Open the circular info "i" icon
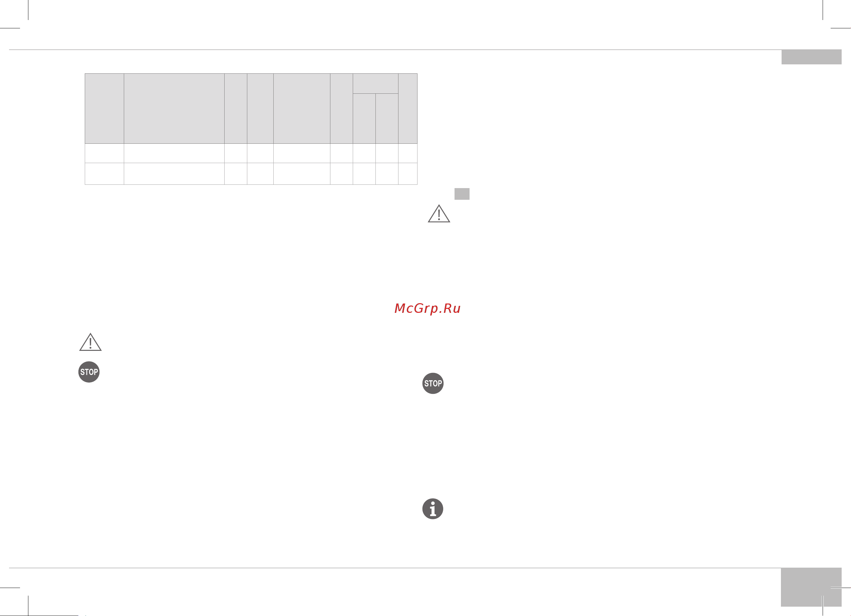Viewport: 851px width, 616px height. coord(433,509)
